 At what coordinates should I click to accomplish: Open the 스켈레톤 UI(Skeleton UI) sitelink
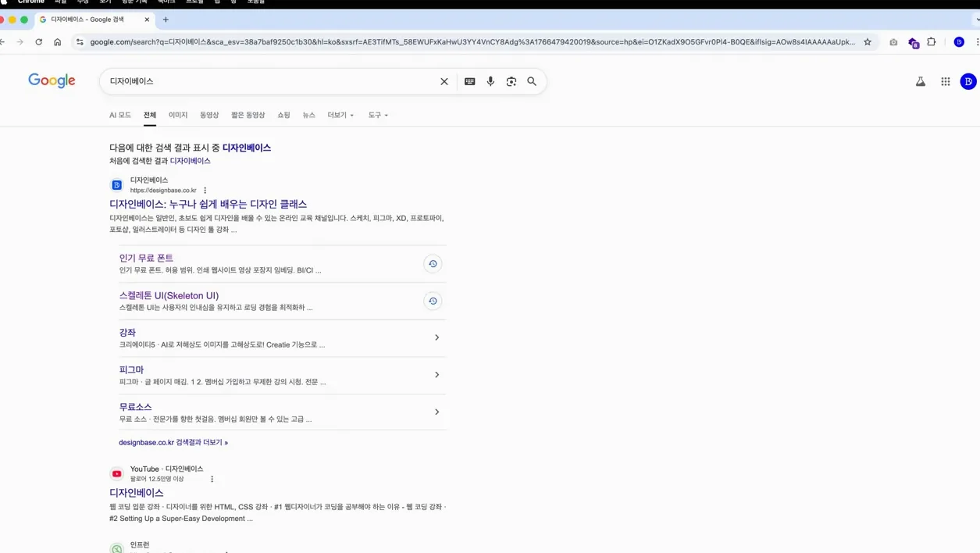(169, 295)
